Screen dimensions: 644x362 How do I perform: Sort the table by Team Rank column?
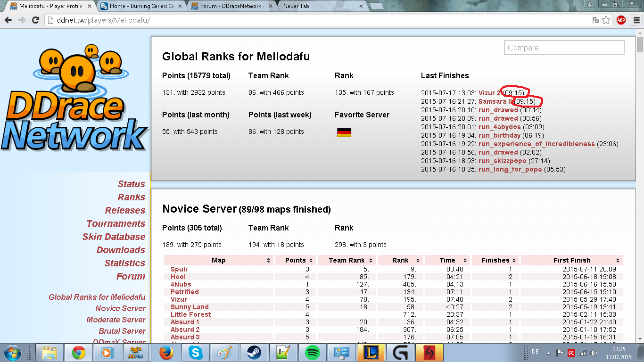point(347,260)
